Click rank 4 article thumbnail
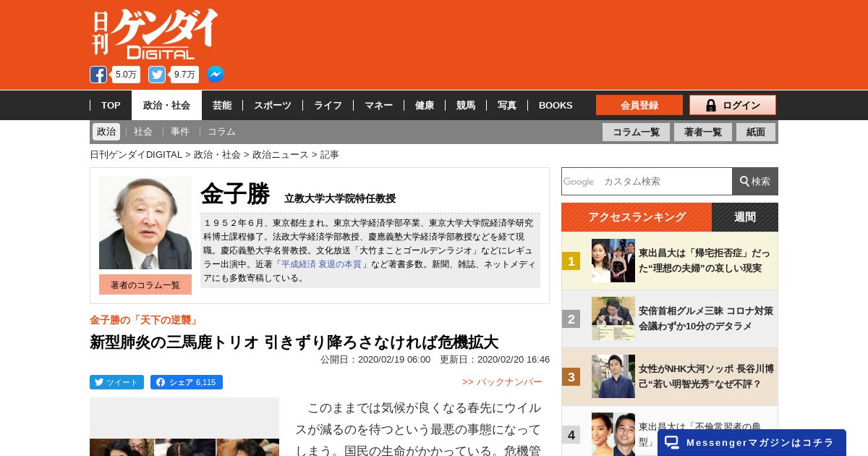Viewport: 868px width, 456px height. 613,434
